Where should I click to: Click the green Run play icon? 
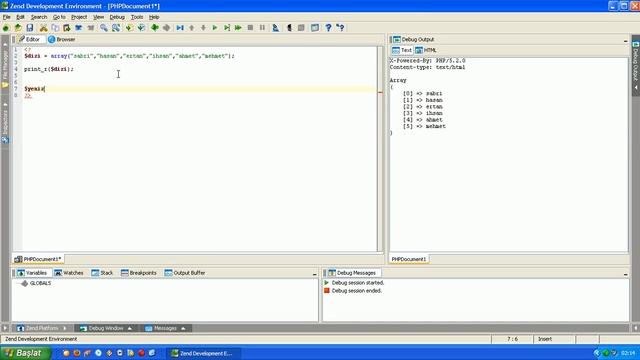[215, 28]
